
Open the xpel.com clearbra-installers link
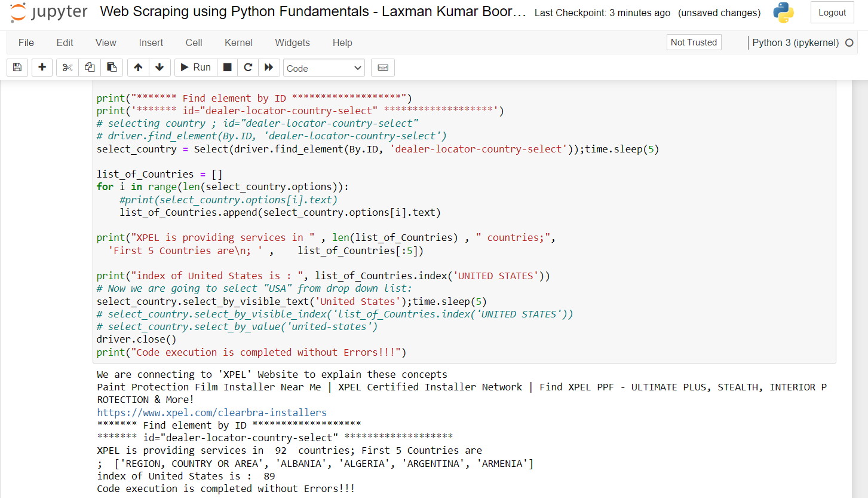click(212, 413)
